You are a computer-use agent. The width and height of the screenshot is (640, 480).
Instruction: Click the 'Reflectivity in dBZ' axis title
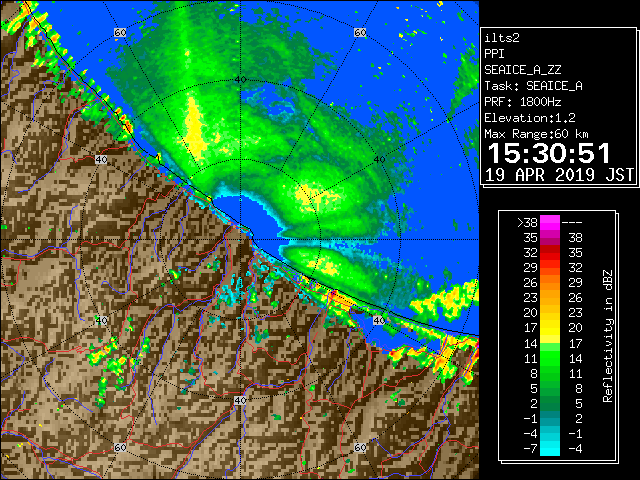coord(607,336)
